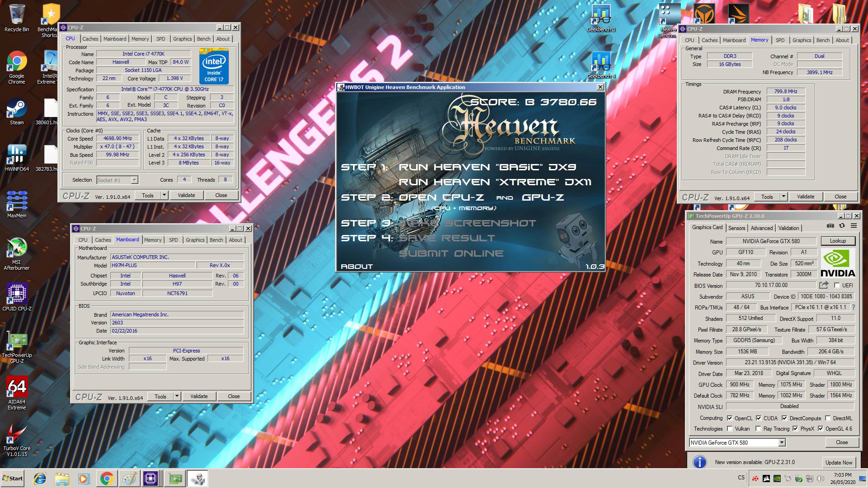Image resolution: width=868 pixels, height=488 pixels.
Task: Launch the TechPowerUp GPU-Z desktop icon
Action: [17, 348]
